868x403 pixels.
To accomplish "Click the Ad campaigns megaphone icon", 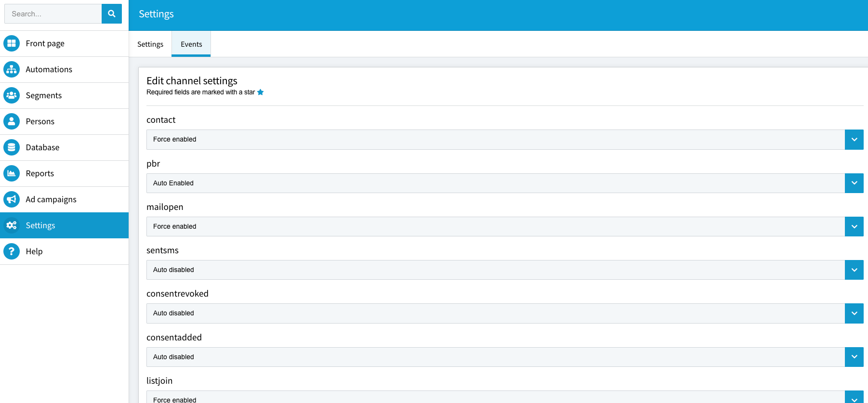I will (12, 199).
